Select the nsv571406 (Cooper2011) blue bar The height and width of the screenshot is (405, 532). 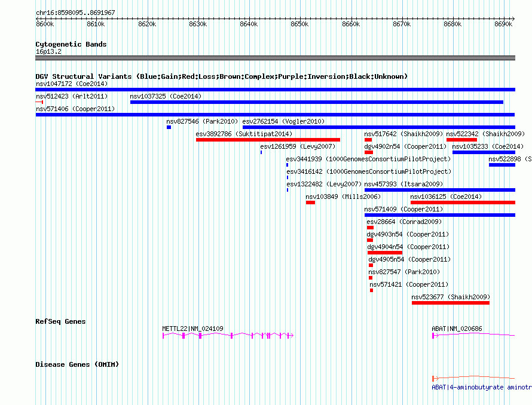point(275,115)
